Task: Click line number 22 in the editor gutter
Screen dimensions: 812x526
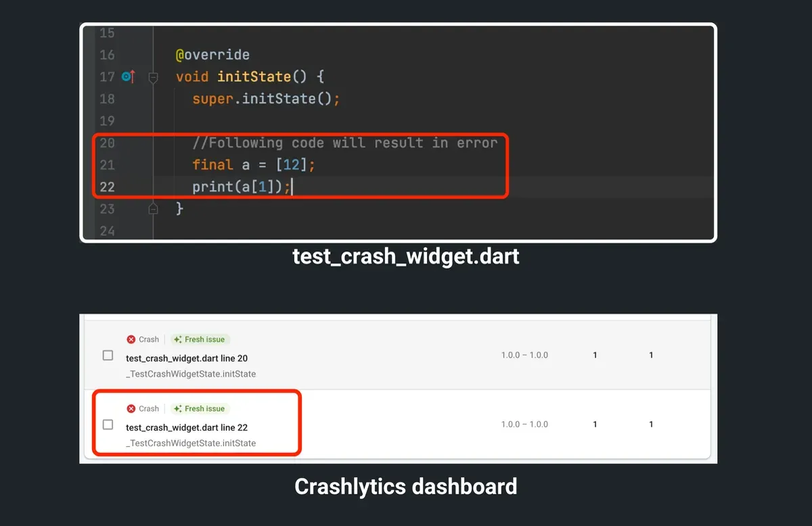Action: [108, 187]
